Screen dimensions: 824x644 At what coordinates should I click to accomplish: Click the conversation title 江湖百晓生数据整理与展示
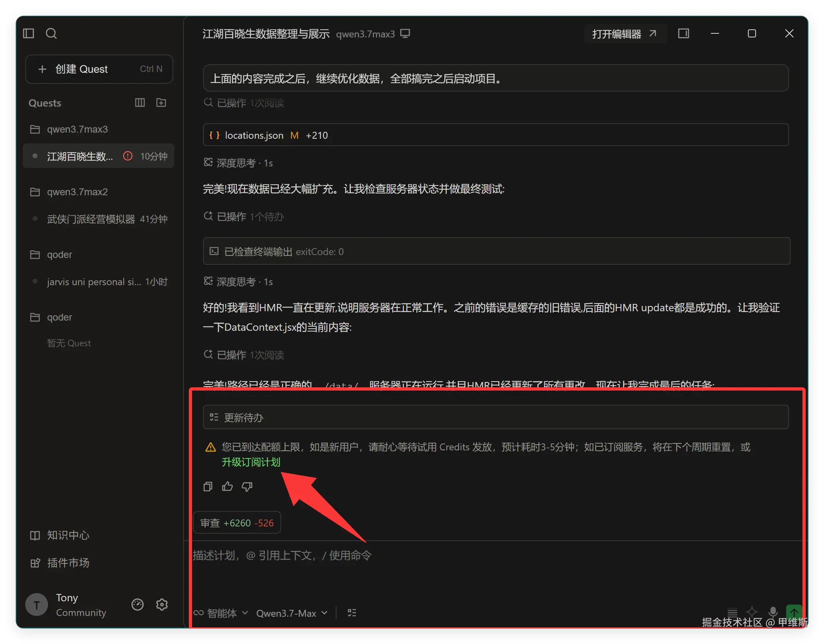pos(266,34)
